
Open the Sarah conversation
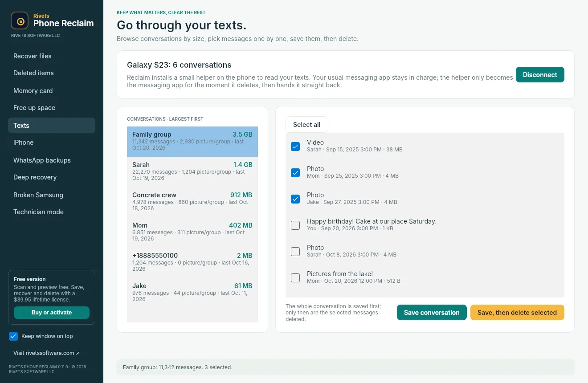click(x=192, y=172)
